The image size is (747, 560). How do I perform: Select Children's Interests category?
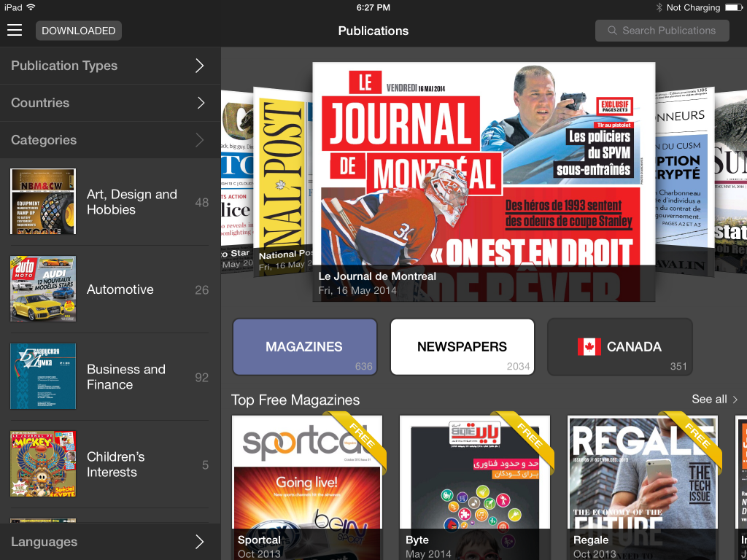(110, 464)
